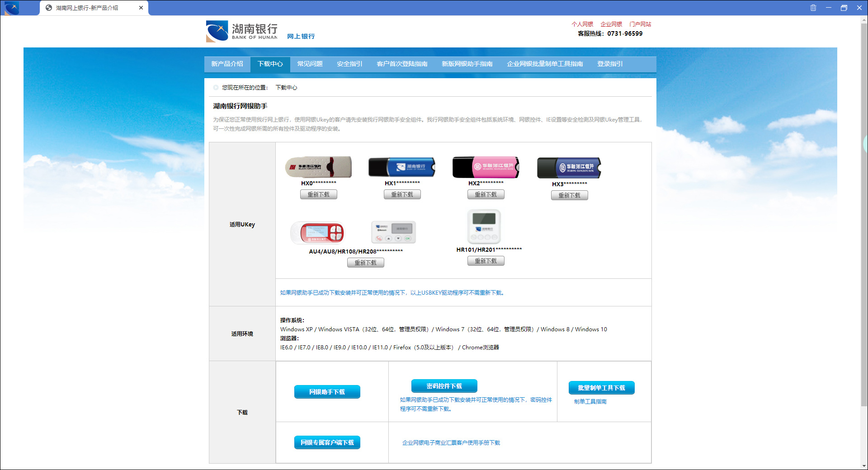Viewport: 868px width, 470px height.
Task: Click the dark blue HX3 USB key image
Action: [569, 168]
